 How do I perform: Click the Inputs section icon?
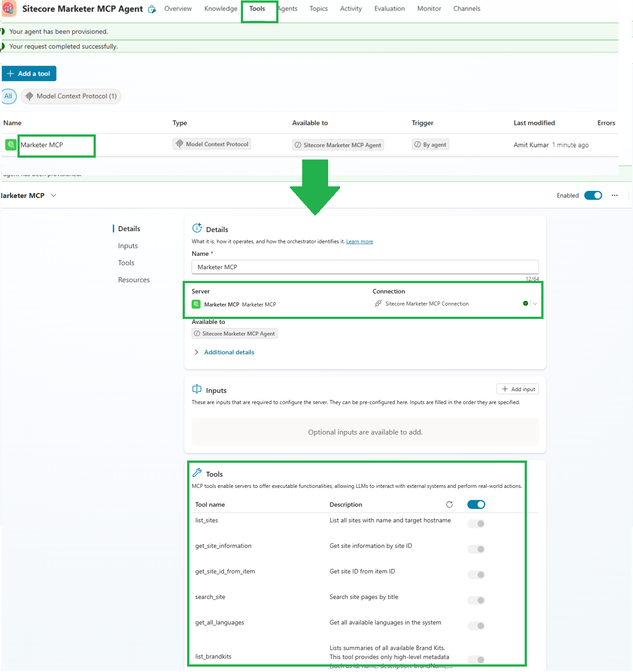[197, 389]
